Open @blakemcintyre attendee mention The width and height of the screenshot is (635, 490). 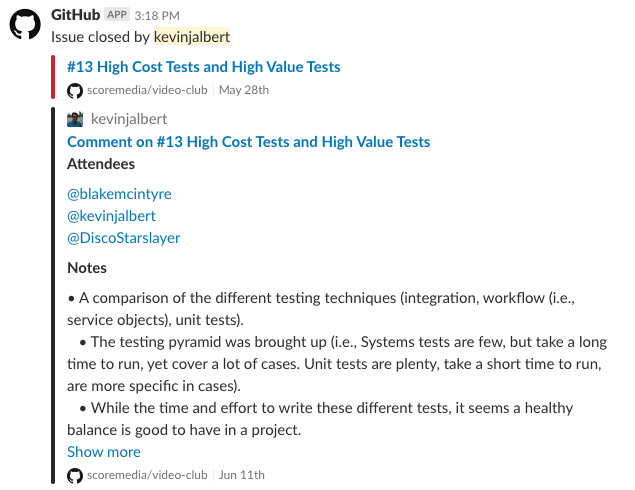pos(119,194)
